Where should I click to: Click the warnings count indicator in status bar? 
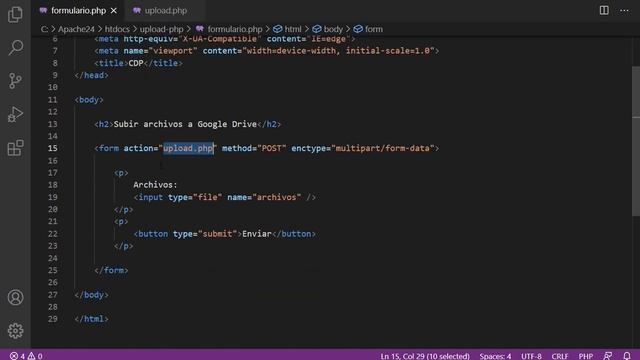pos(35,356)
